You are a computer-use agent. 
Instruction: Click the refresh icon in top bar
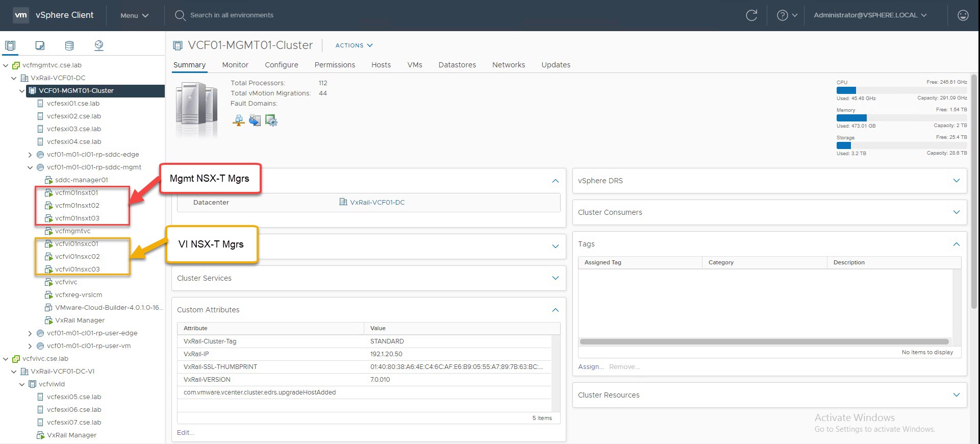(751, 15)
